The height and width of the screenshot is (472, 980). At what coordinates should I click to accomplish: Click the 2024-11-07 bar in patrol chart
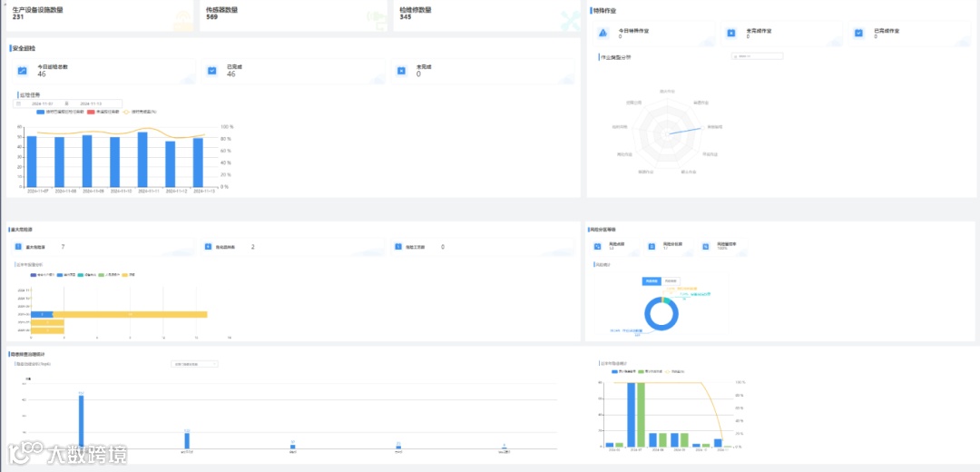31,162
